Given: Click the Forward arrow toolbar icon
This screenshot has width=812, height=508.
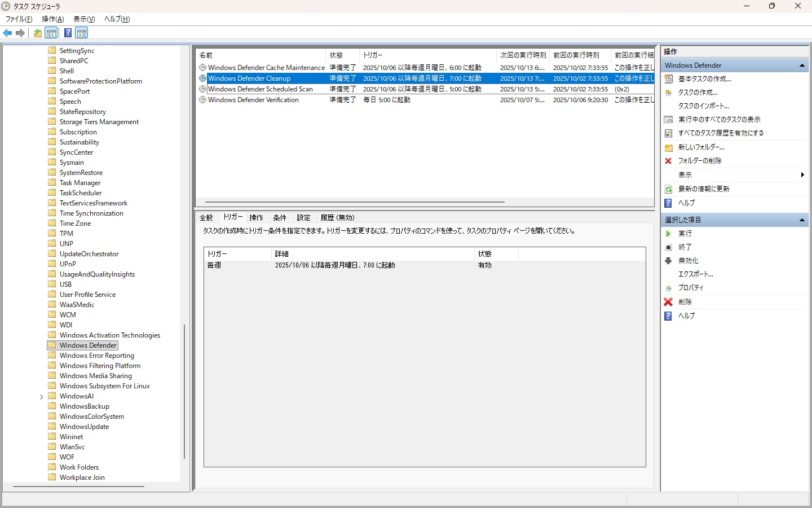Looking at the screenshot, I should point(20,33).
